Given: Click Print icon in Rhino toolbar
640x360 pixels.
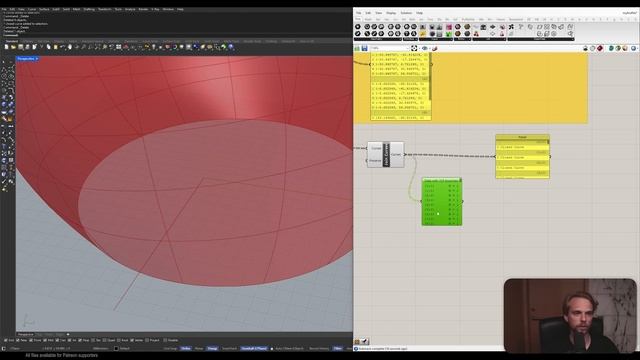Looking at the screenshot, I should [27, 47].
